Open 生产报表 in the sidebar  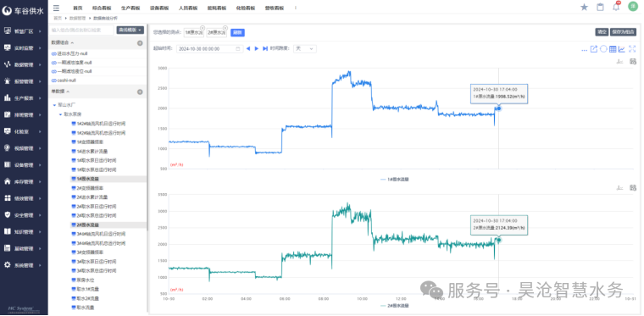(x=24, y=98)
